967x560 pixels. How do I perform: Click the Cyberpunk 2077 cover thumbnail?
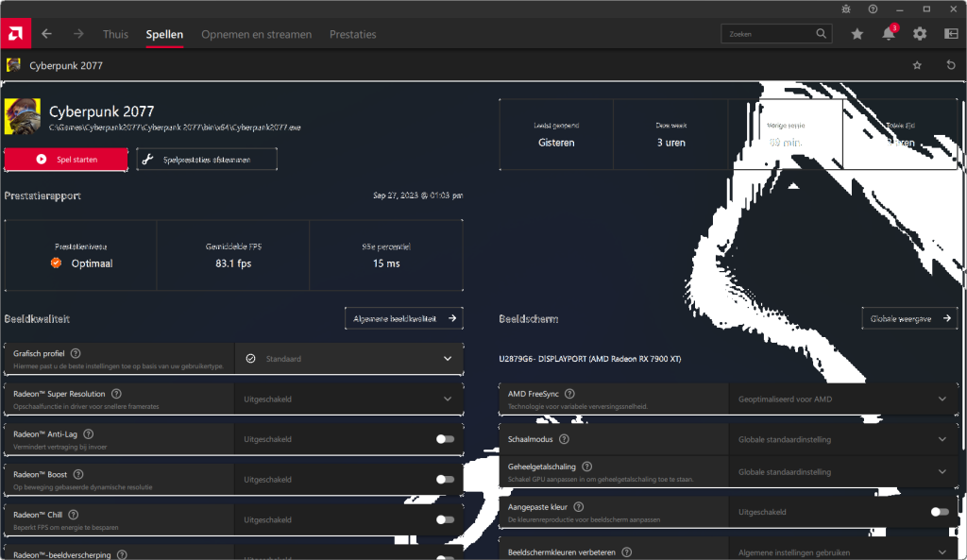coord(23,116)
